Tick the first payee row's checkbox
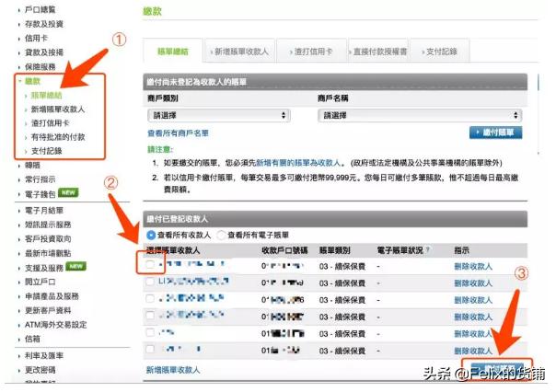 pos(150,264)
